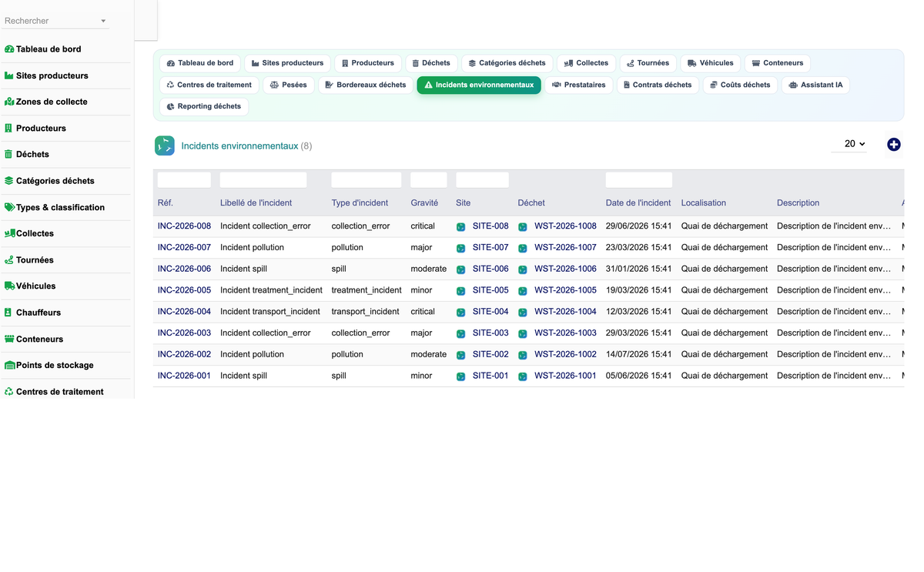This screenshot has height=572, width=924.
Task: Open the Coûts déchets tab
Action: pos(740,85)
